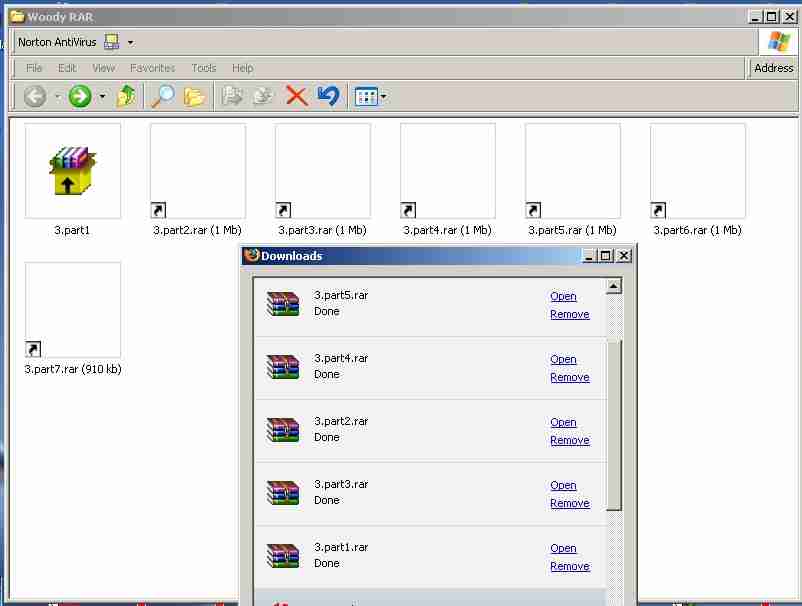Click Open link for 3.part1.rar download

pyautogui.click(x=563, y=548)
